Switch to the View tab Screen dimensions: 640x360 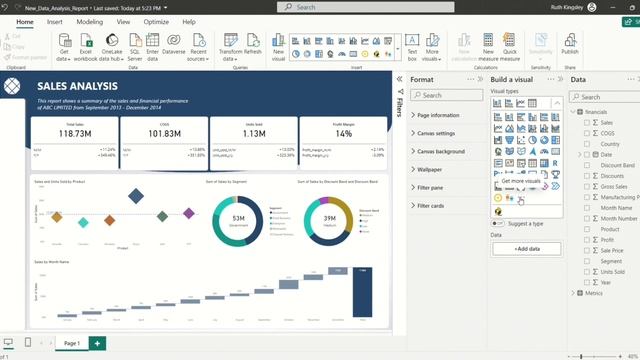click(123, 22)
